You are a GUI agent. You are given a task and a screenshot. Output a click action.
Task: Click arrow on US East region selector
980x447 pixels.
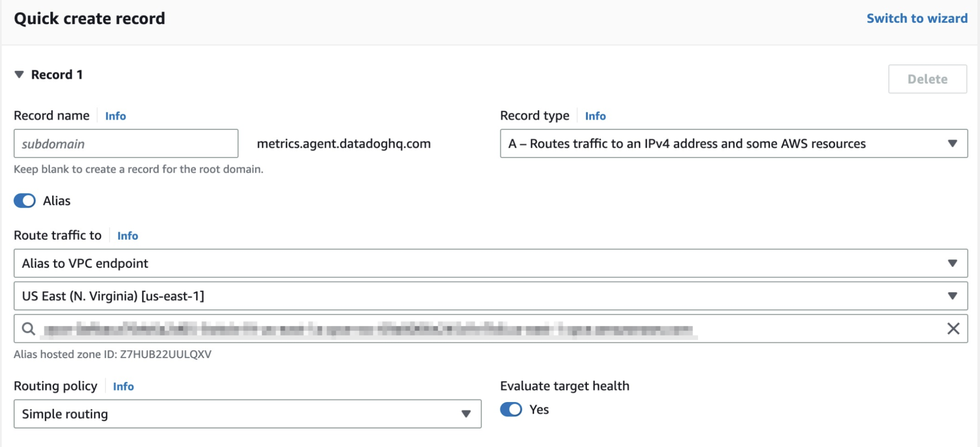952,296
